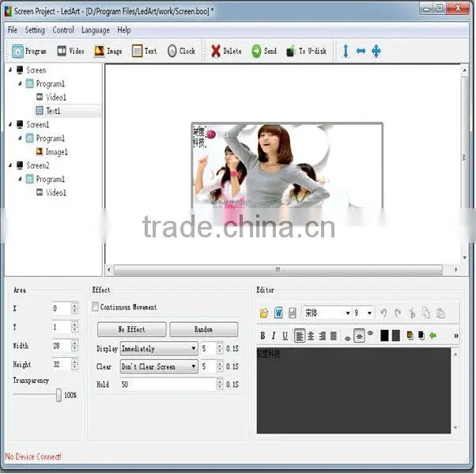Click the Transparency slider handle
The width and height of the screenshot is (476, 474).
pos(59,395)
